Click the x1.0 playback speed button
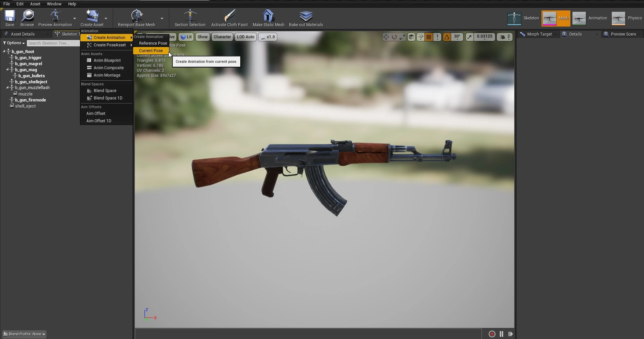This screenshot has height=339, width=644. pyautogui.click(x=268, y=37)
